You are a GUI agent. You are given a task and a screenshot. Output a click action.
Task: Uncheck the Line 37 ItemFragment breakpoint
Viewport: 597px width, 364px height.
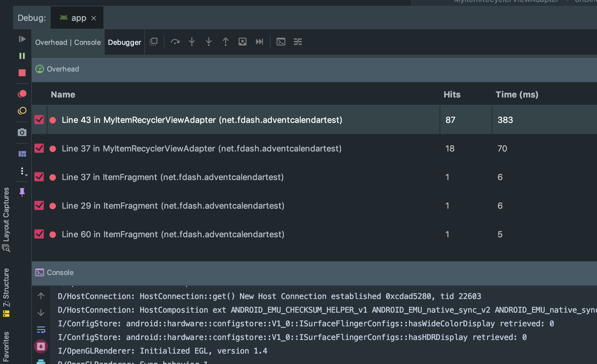39,177
